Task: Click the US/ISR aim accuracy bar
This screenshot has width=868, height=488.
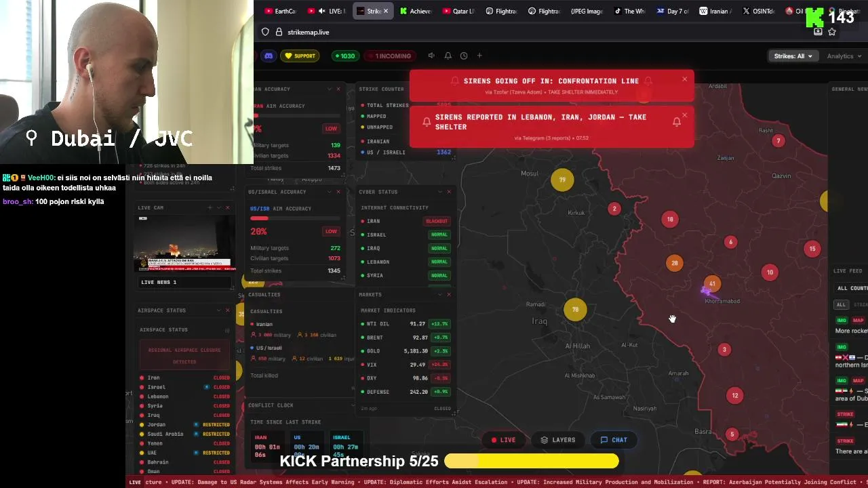Action: coord(295,218)
